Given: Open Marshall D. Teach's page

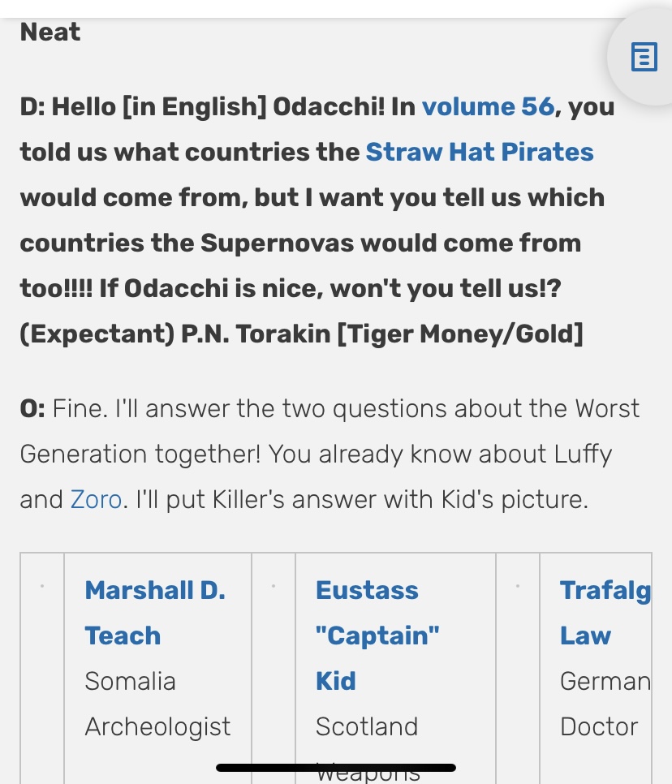Looking at the screenshot, I should pyautogui.click(x=154, y=612).
